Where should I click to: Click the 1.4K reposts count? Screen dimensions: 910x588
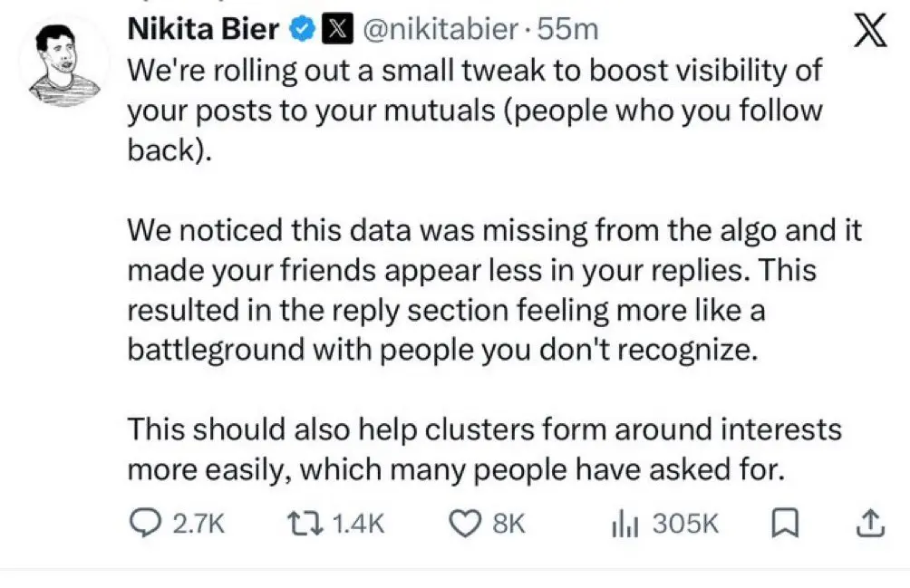(359, 524)
